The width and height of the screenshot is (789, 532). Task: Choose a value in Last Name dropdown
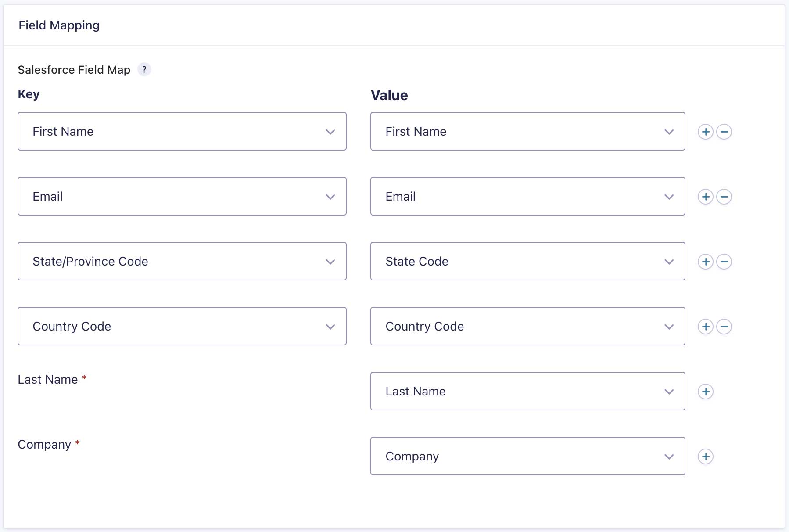[x=527, y=391]
